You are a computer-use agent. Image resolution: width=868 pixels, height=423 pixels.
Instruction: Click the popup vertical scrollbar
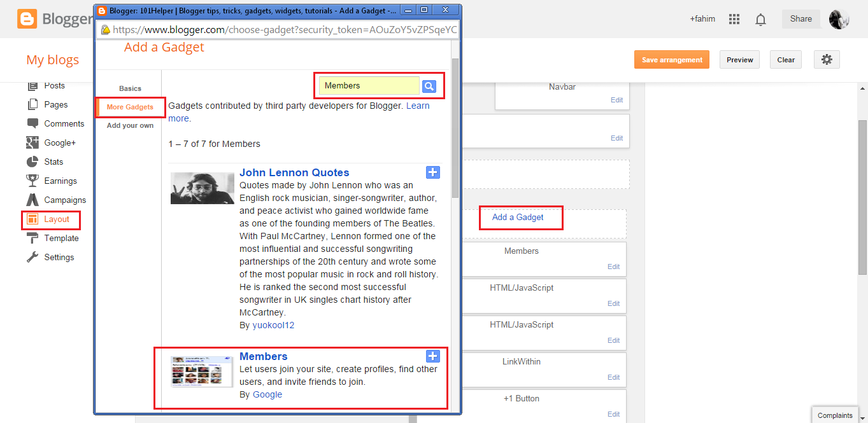pos(455,127)
